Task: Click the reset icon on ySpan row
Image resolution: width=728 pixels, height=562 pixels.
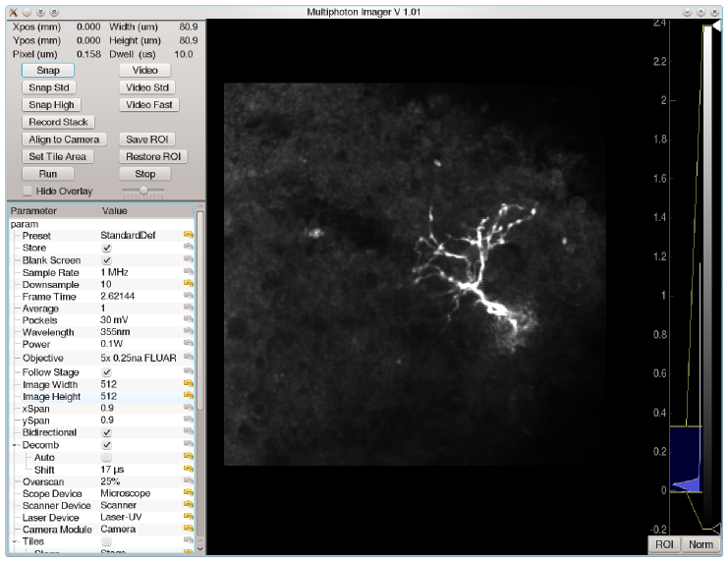Action: [189, 420]
